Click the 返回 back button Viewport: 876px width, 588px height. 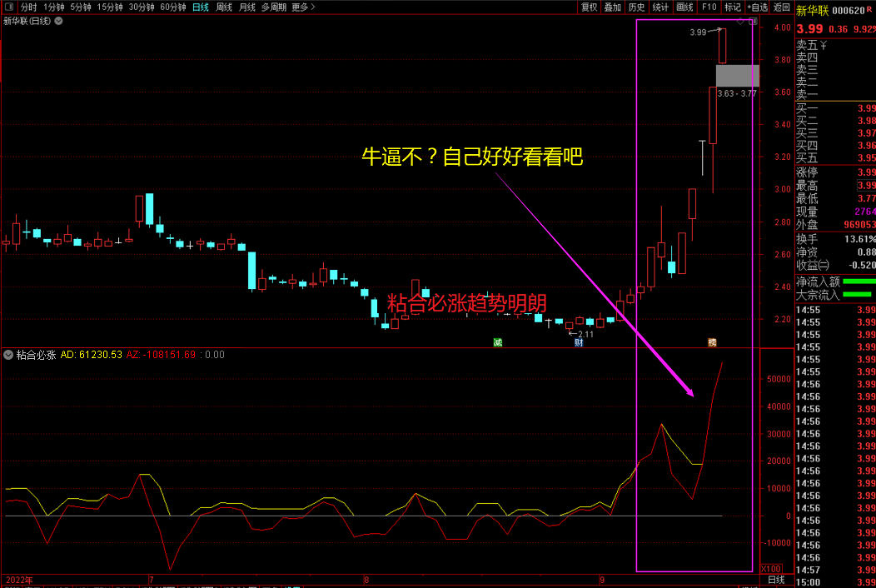781,7
